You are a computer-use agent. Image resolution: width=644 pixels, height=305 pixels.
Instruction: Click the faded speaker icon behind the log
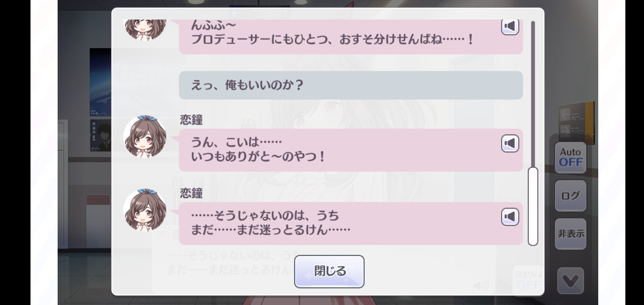481,286
